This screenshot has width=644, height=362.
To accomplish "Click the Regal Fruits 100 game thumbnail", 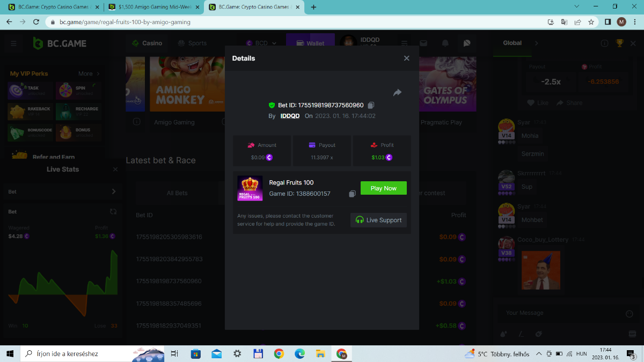I will click(x=250, y=188).
